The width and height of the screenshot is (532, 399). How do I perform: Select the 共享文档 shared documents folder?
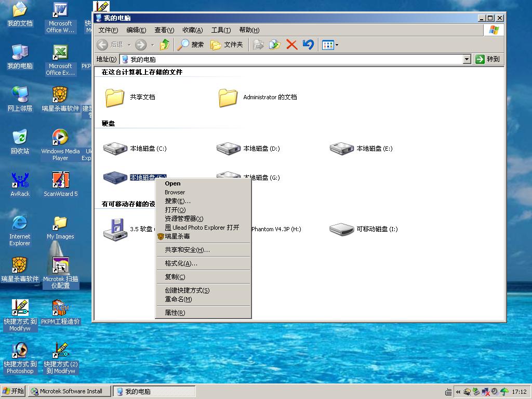[115, 97]
